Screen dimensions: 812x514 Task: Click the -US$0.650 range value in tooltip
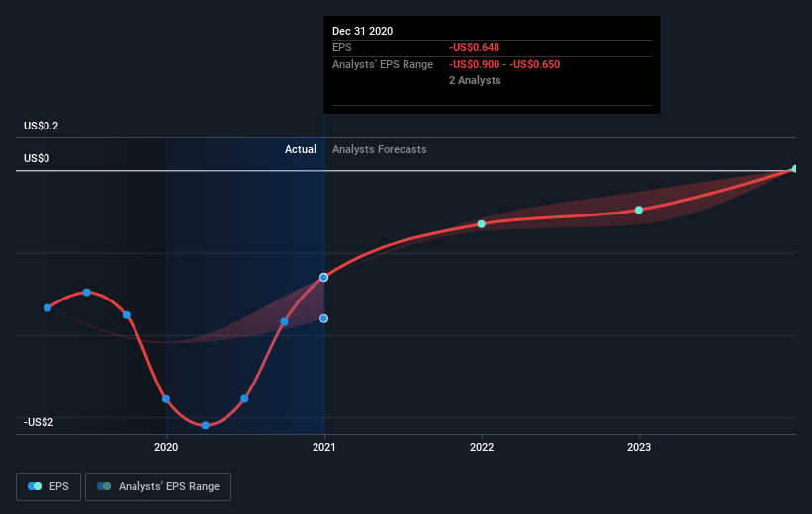(534, 64)
